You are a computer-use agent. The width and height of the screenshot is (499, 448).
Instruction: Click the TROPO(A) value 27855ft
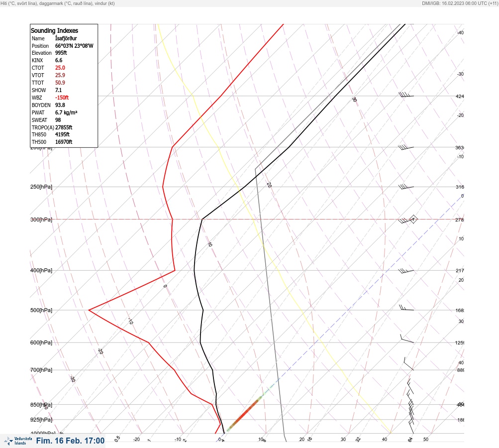click(x=64, y=127)
